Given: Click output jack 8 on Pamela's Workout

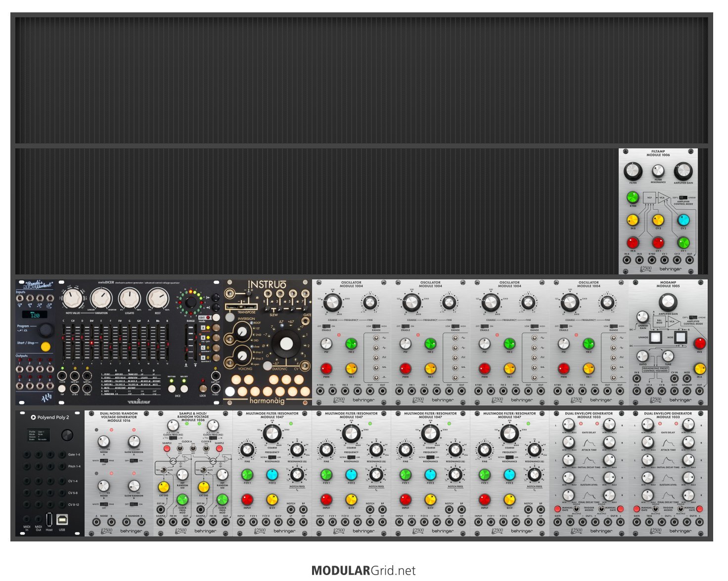Looking at the screenshot, I should (50, 386).
